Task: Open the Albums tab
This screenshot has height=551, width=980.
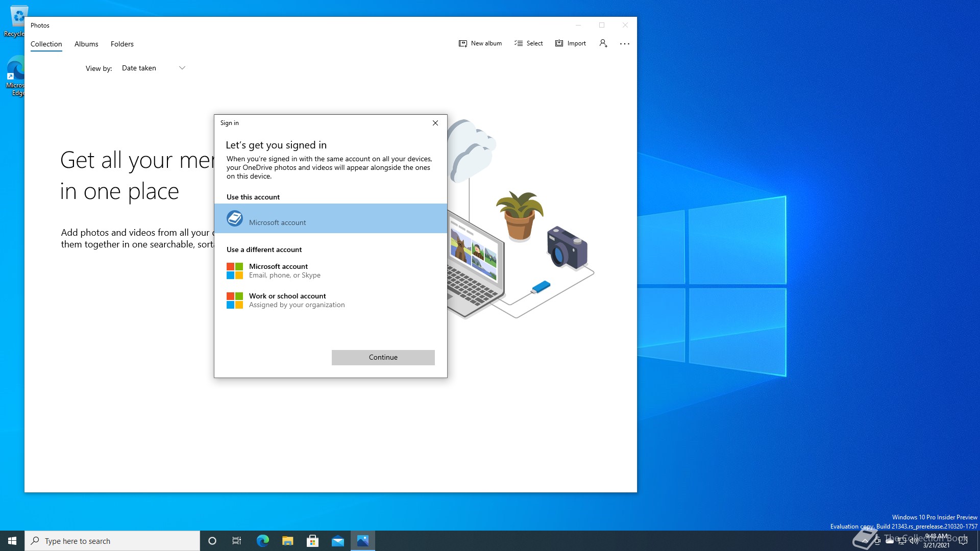Action: pos(86,44)
